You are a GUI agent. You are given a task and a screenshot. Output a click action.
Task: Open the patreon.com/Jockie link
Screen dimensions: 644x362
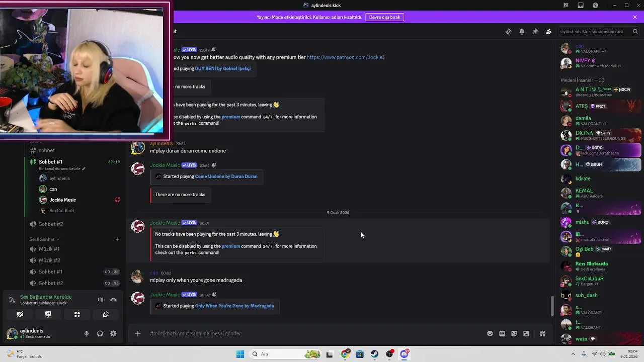click(x=345, y=57)
